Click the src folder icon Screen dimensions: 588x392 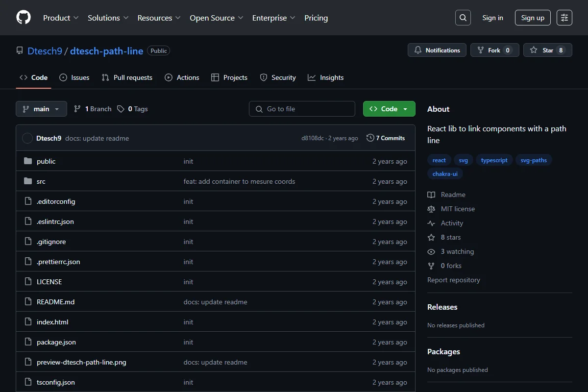tap(28, 181)
